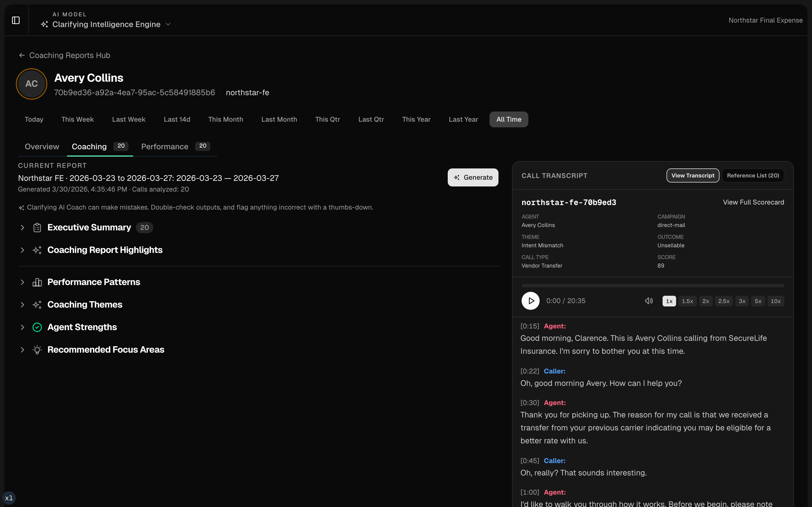812x507 pixels.
Task: Click the Performance Patterns bar chart icon
Action: pyautogui.click(x=37, y=282)
